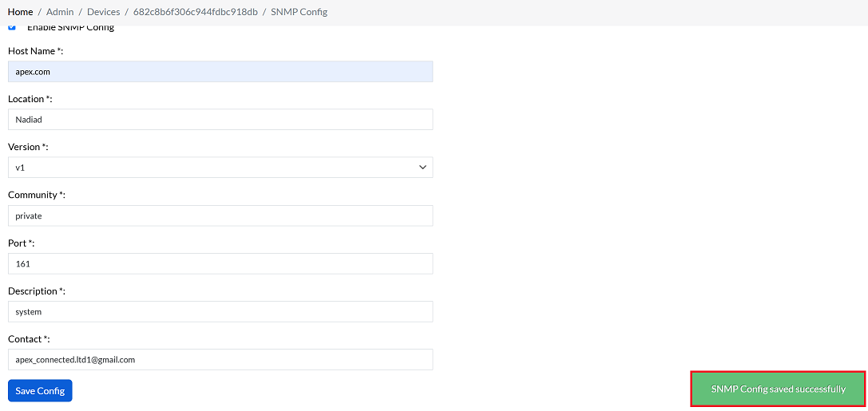This screenshot has width=868, height=411.
Task: Click the Version field label
Action: 26,147
